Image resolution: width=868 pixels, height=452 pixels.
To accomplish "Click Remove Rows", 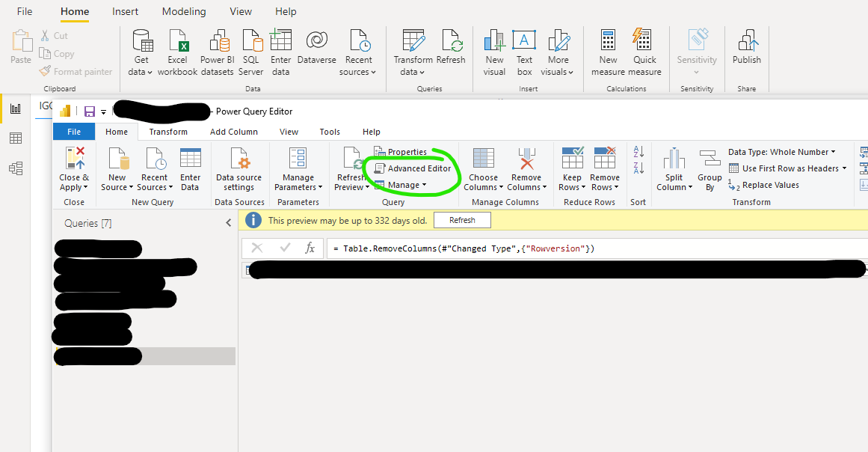I will pos(605,169).
